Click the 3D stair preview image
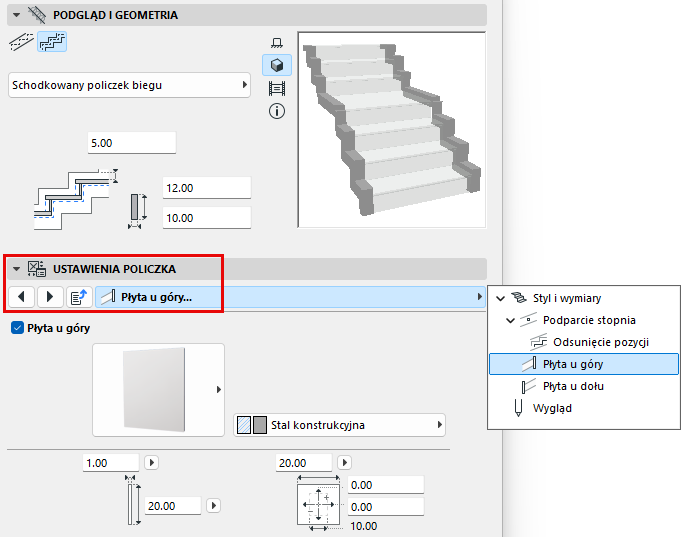The width and height of the screenshot is (687, 537). click(x=392, y=130)
